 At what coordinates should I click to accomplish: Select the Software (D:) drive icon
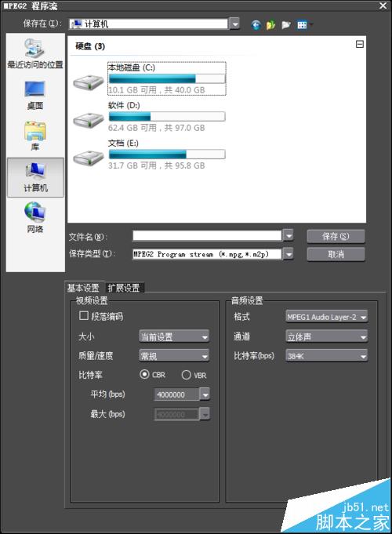89,121
